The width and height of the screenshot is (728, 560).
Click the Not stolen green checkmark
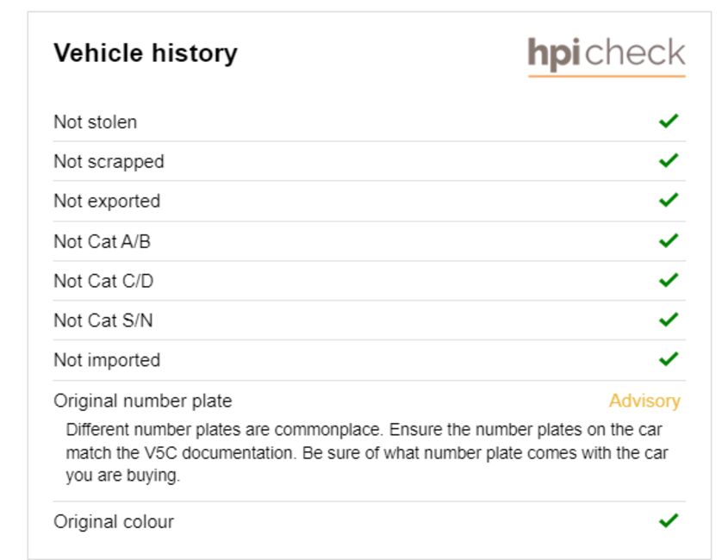coord(669,121)
